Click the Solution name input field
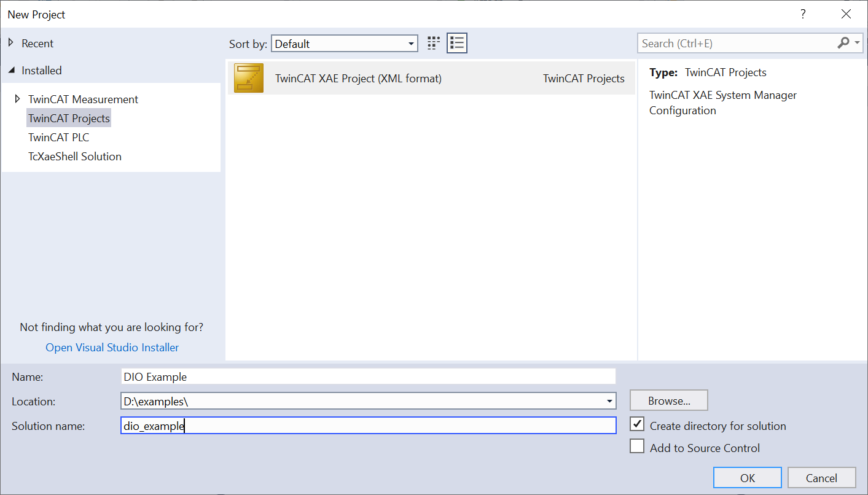Screen dimensions: 868x495 pyautogui.click(x=369, y=426)
